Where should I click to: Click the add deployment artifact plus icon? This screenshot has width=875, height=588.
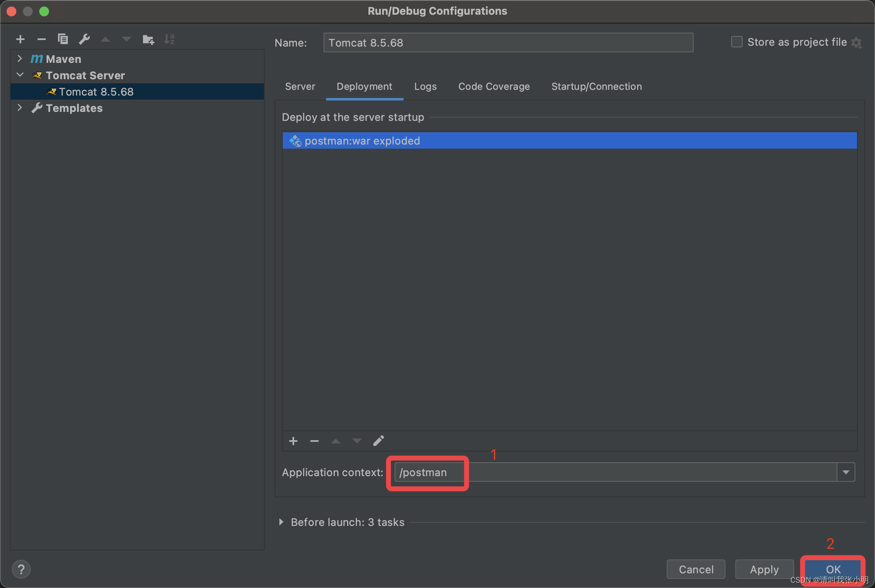pos(293,441)
